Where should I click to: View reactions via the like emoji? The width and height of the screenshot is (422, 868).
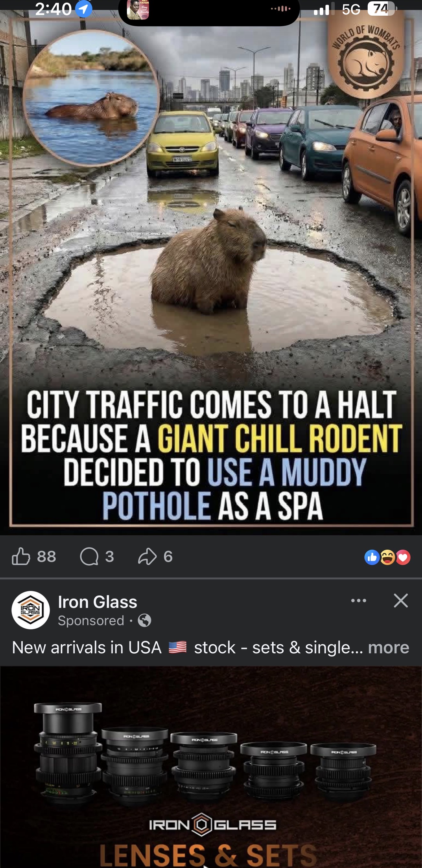pyautogui.click(x=371, y=557)
